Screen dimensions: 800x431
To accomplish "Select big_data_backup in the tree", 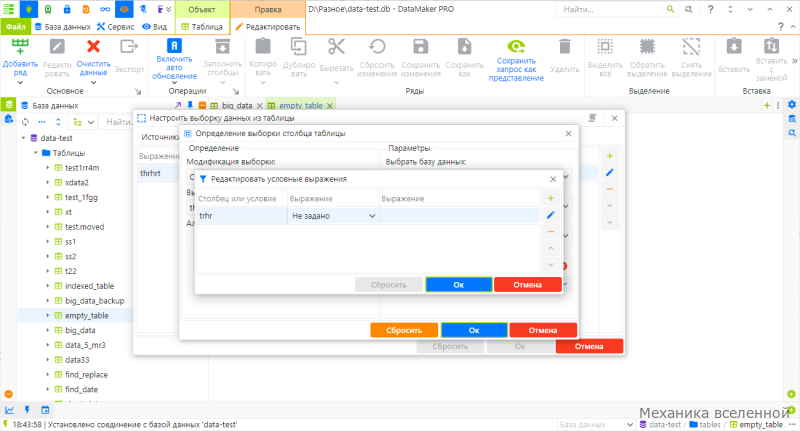I will pyautogui.click(x=94, y=301).
